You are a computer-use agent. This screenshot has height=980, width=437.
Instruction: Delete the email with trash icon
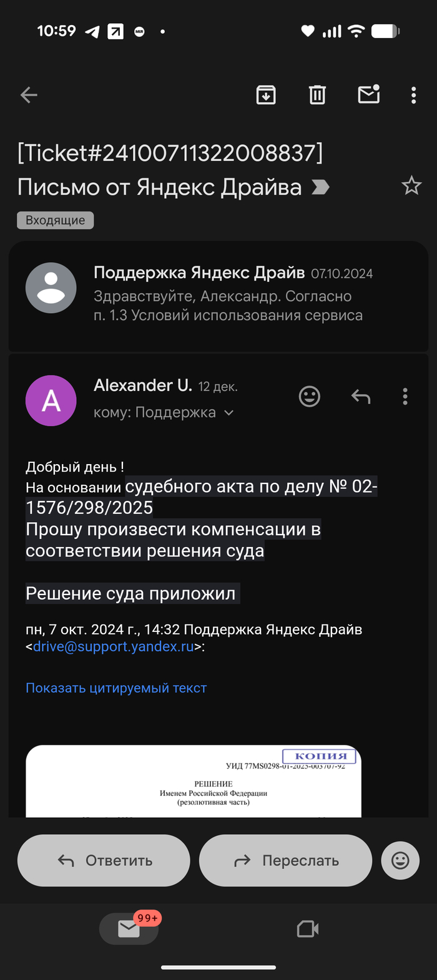tap(317, 95)
